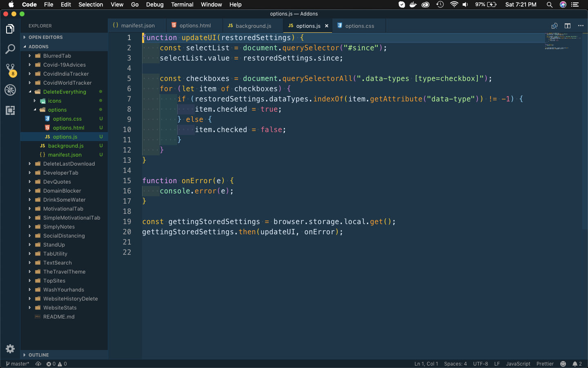Click line number 14 in the gutter
Screen dimensions: 588x368
127,171
